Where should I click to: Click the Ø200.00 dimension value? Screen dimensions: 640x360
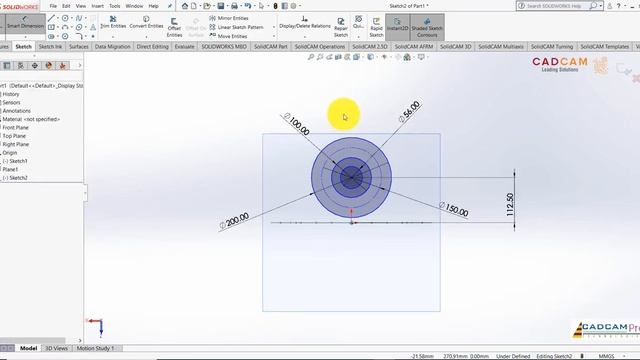pos(235,221)
